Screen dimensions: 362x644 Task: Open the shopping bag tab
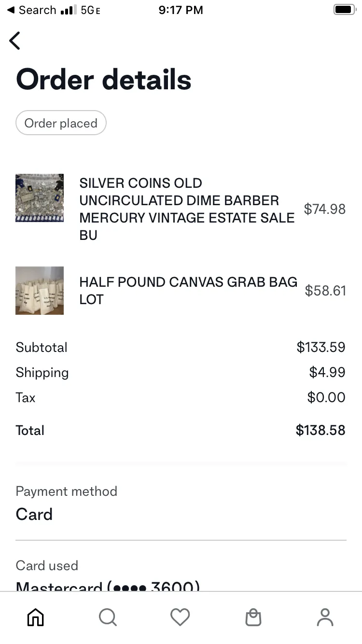click(253, 617)
